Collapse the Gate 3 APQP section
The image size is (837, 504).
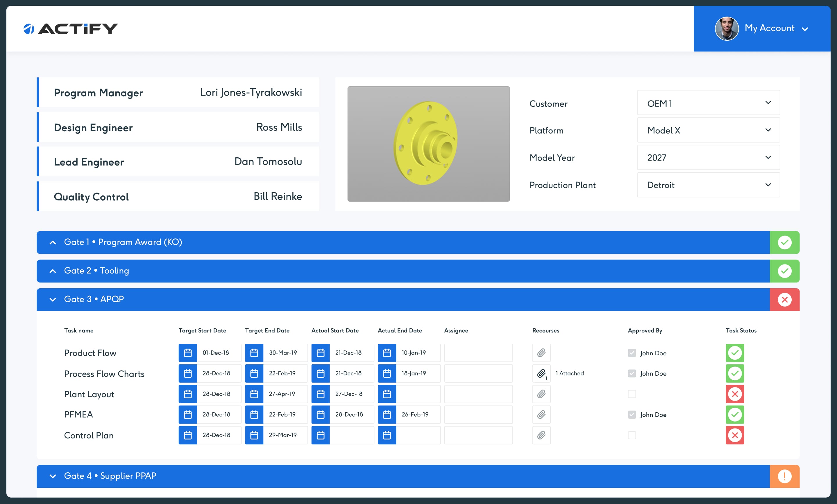click(x=53, y=300)
